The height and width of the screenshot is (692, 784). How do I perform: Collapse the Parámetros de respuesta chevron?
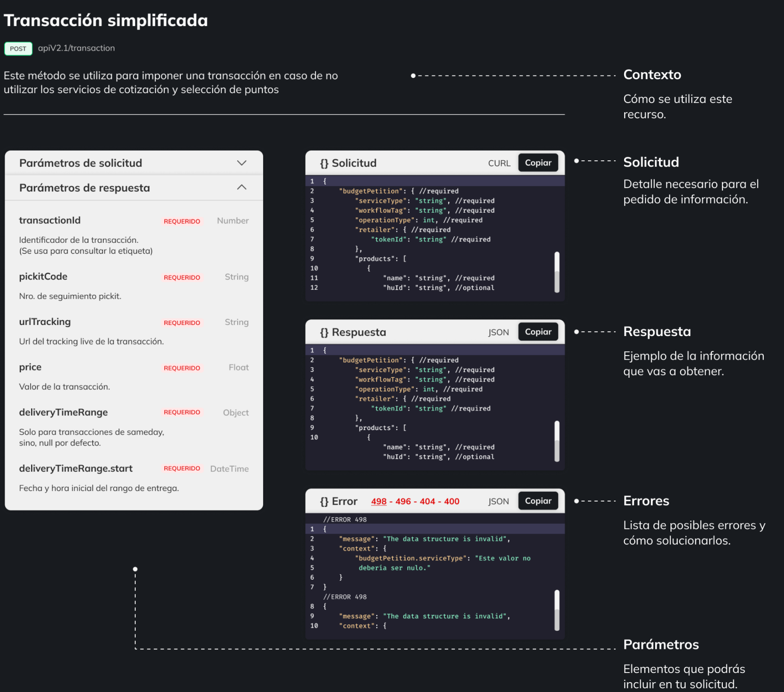click(241, 187)
